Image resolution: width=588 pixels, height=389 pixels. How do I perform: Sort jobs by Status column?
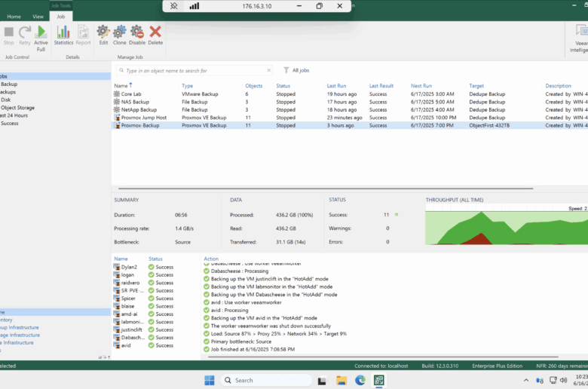point(283,86)
